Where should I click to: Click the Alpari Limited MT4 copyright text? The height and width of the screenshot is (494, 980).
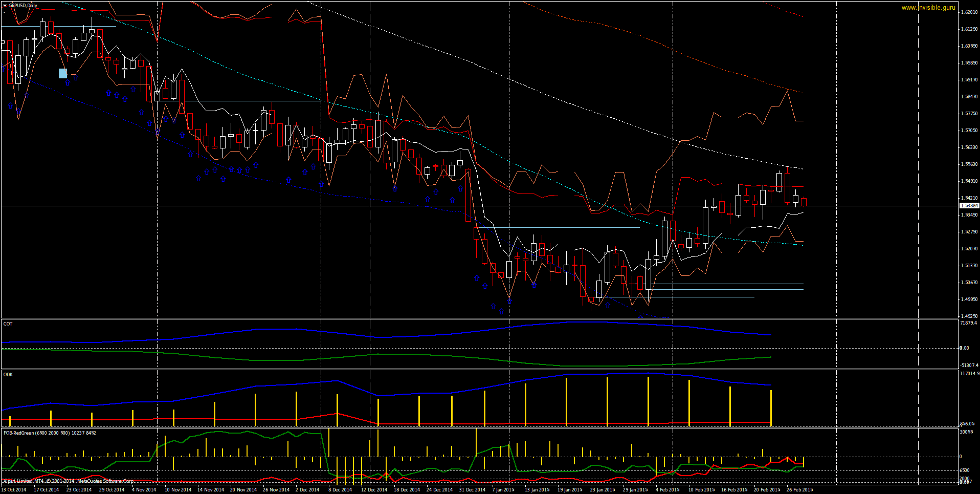point(69,481)
